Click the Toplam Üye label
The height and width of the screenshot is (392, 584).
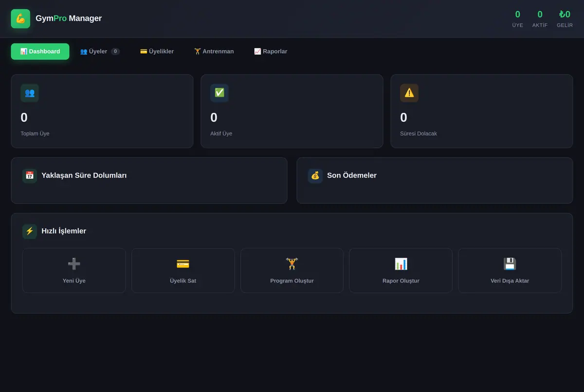pos(35,133)
